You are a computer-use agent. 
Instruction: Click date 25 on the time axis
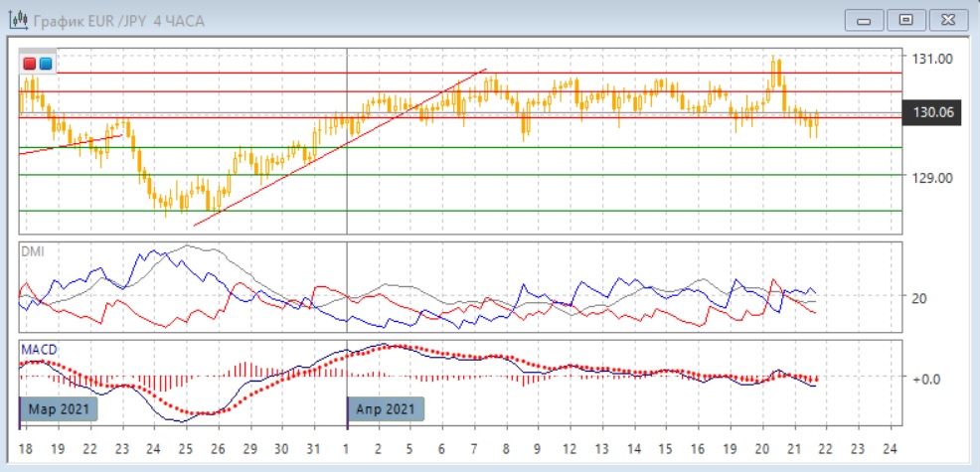point(186,448)
